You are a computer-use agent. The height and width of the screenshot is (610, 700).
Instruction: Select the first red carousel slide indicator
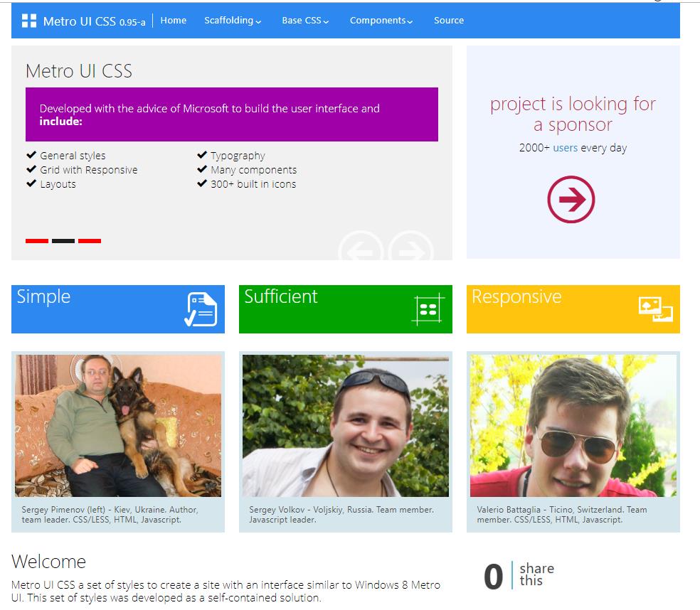37,241
